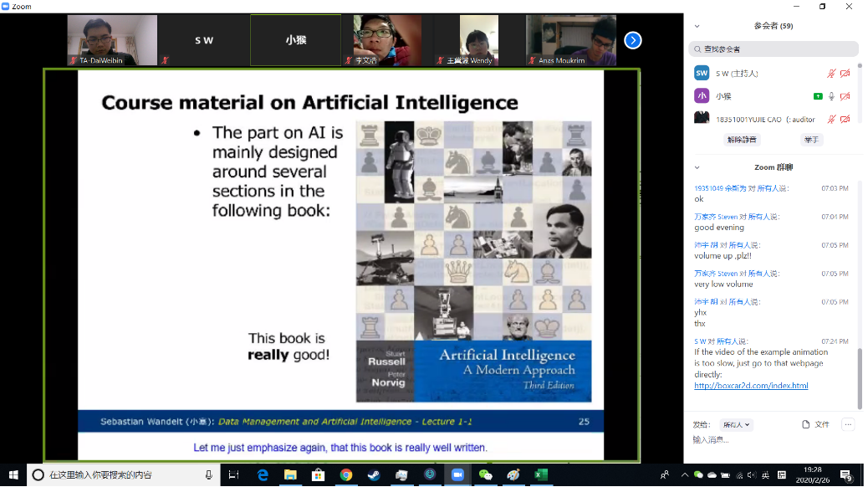
Task: Click the 查找参会者 participant search field
Action: pyautogui.click(x=774, y=49)
